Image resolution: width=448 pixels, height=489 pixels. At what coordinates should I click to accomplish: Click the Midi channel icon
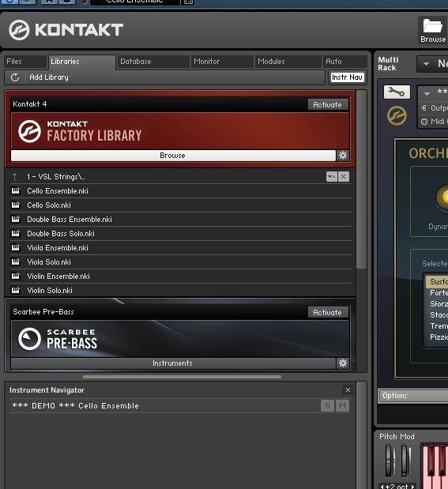pyautogui.click(x=424, y=122)
